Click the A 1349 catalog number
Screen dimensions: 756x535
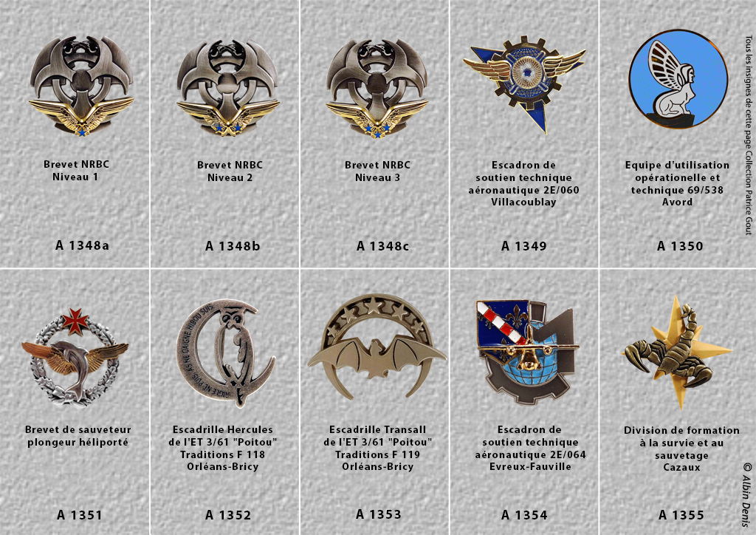524,246
